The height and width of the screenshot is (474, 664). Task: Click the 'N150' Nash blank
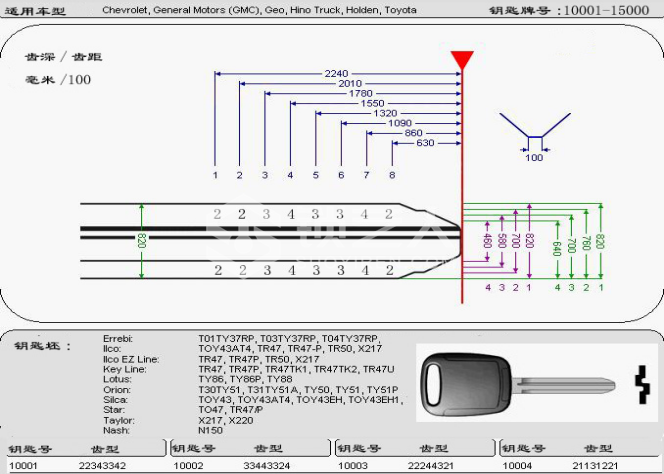[x=210, y=430]
